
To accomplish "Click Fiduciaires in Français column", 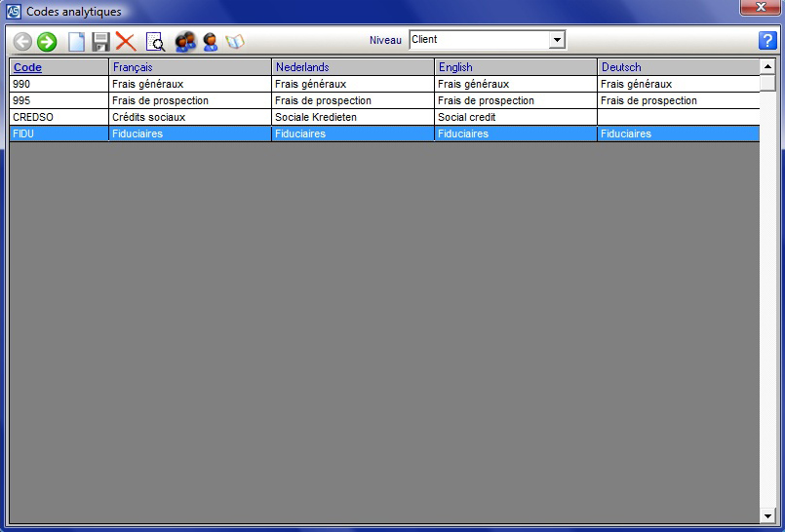I will (190, 133).
